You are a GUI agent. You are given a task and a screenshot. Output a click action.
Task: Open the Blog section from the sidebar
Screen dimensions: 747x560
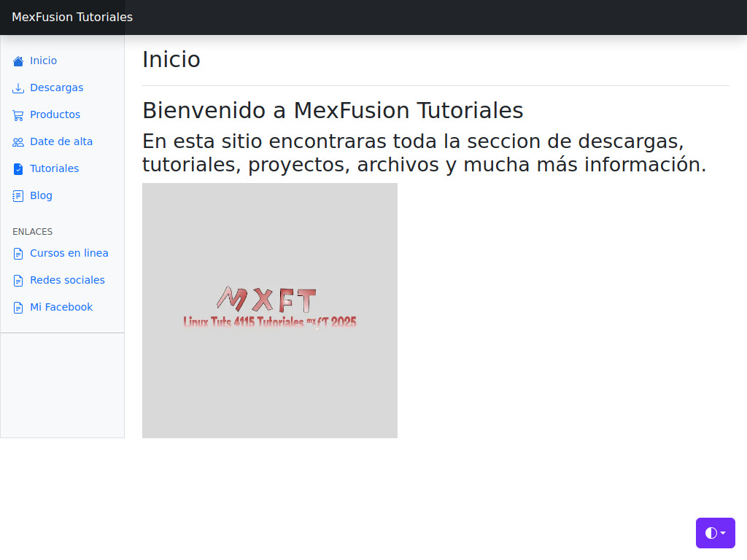pyautogui.click(x=40, y=195)
